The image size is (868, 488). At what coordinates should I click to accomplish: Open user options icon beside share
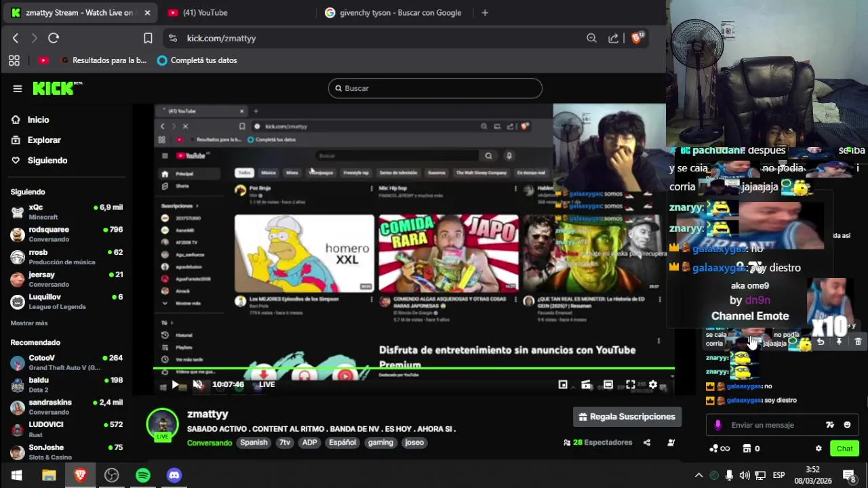tap(671, 443)
